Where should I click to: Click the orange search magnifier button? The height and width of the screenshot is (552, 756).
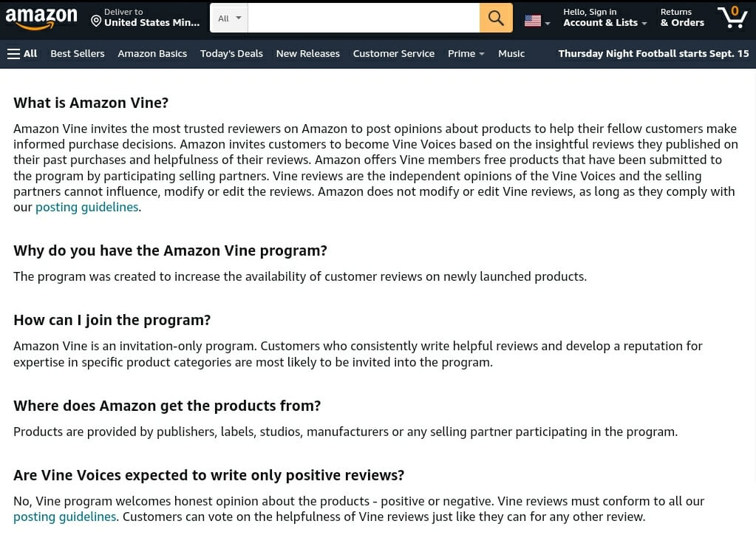(x=496, y=18)
